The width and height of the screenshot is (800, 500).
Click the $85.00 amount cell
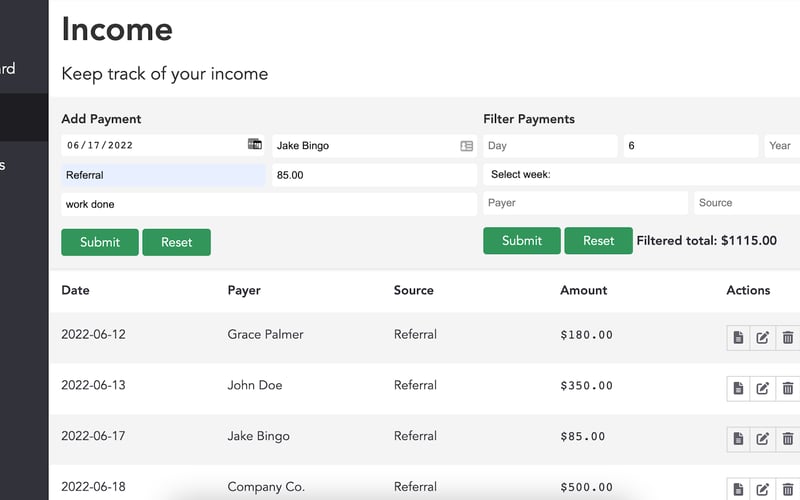tap(583, 436)
